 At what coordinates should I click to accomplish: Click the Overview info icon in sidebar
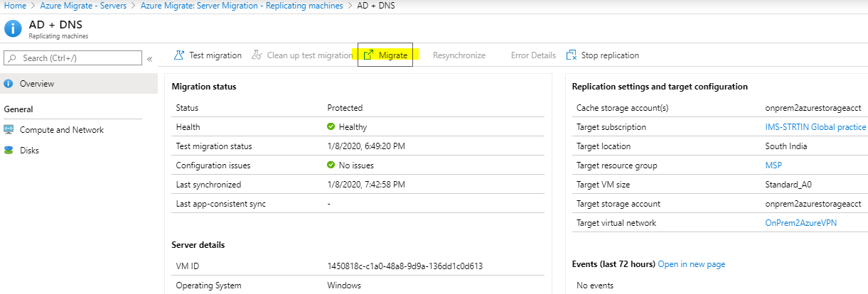coord(9,84)
